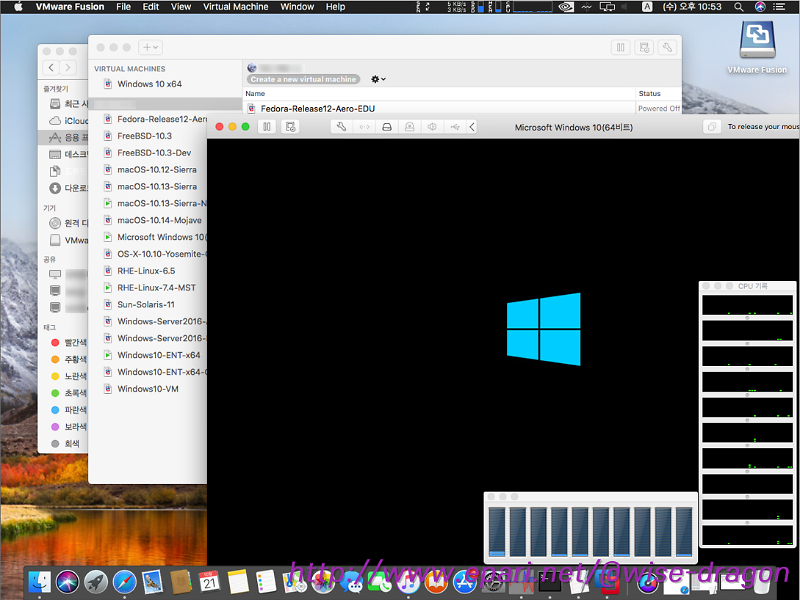
Task: Open Launchpad from the Dock
Action: coord(96,581)
